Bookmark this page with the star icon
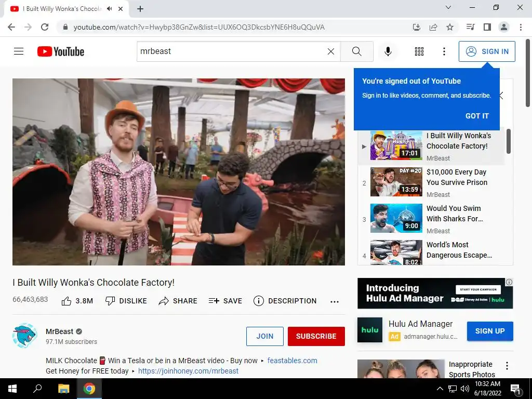Screen dimensions: 532x399 [449, 27]
